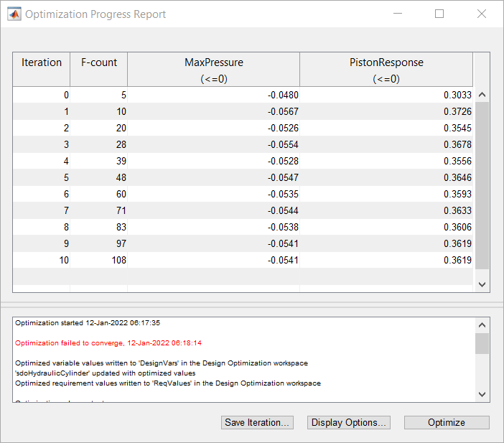Select F-count cell 108
This screenshot has width=504, height=443.
[98, 260]
